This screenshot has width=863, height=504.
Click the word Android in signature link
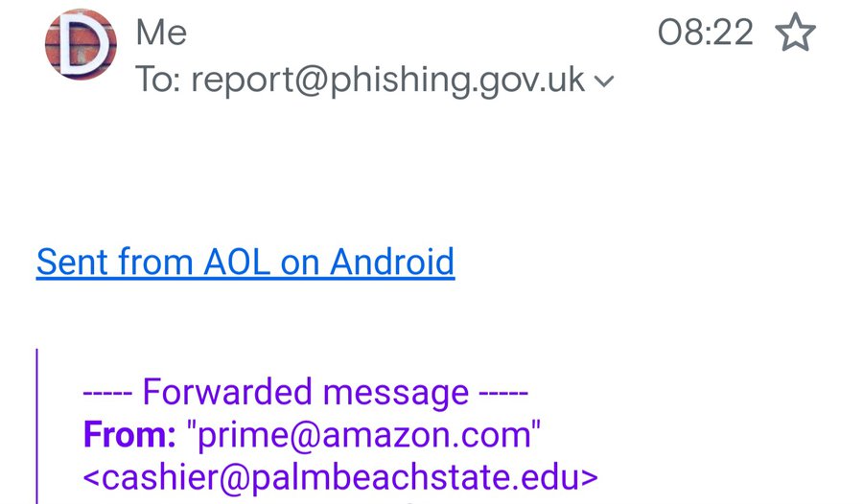click(x=392, y=262)
